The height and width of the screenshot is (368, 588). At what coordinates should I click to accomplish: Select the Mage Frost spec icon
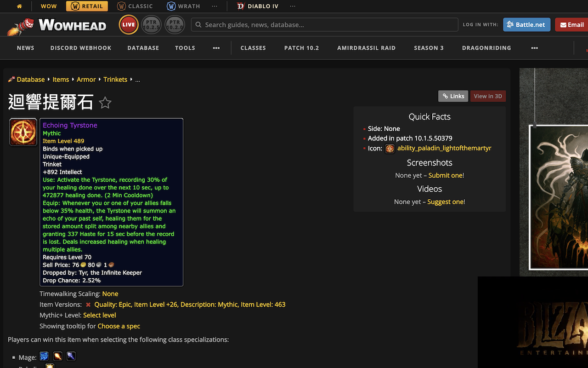[44, 356]
